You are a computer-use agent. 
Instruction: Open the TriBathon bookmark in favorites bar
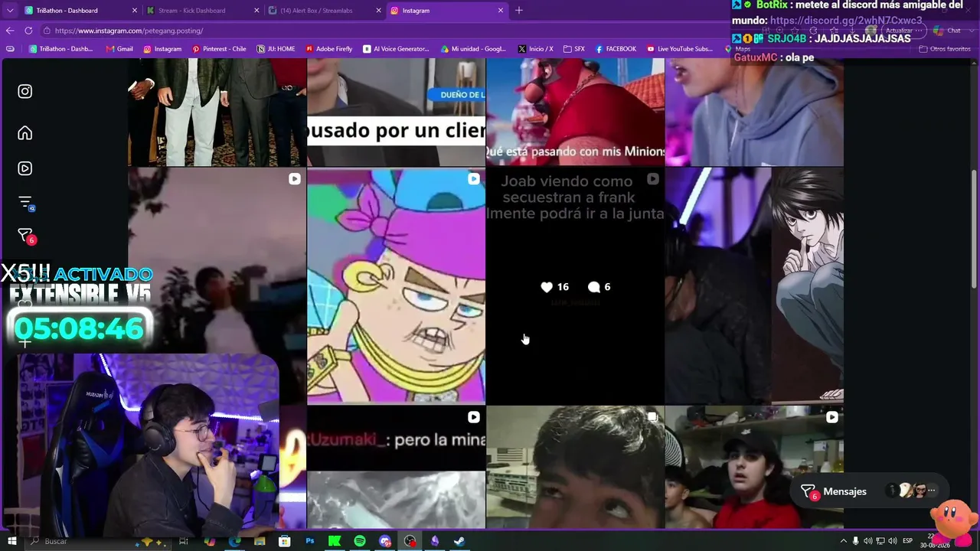(x=60, y=49)
